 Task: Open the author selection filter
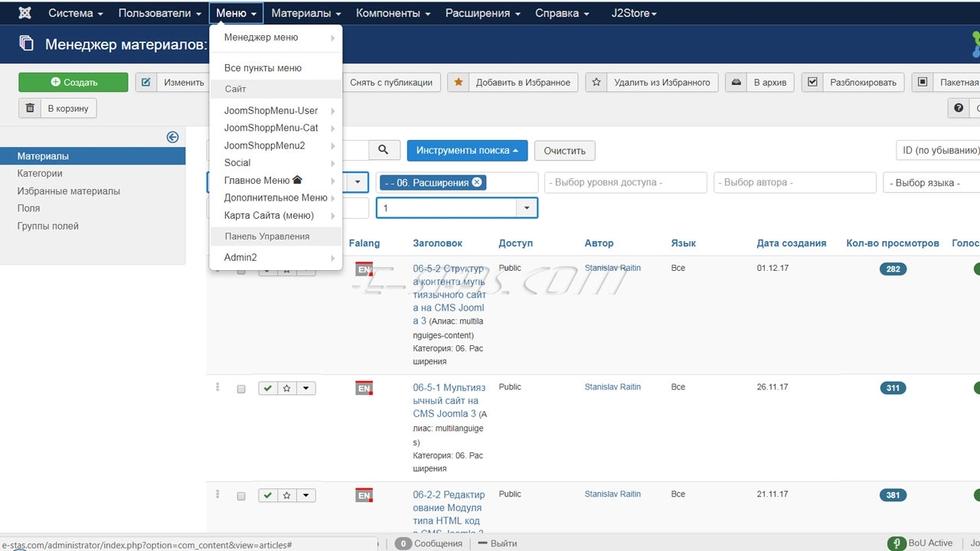(x=795, y=182)
